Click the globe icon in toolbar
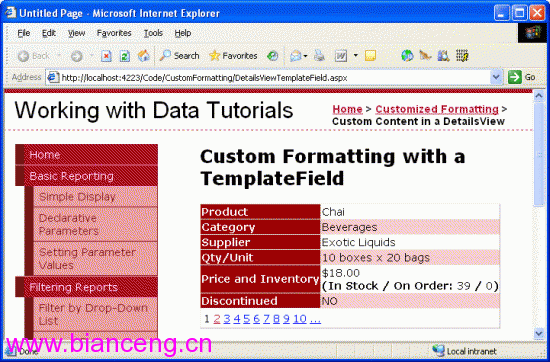The height and width of the screenshot is (362, 550). click(x=407, y=56)
